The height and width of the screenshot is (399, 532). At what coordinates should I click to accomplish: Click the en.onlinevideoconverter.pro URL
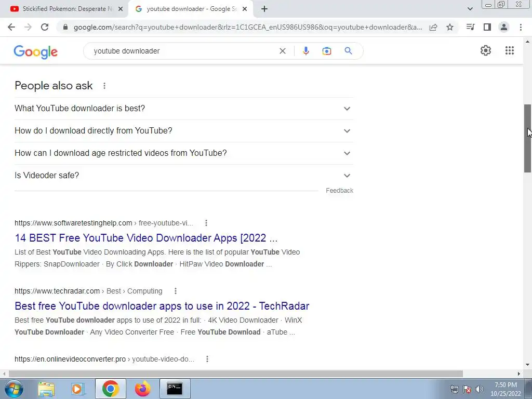pos(70,359)
